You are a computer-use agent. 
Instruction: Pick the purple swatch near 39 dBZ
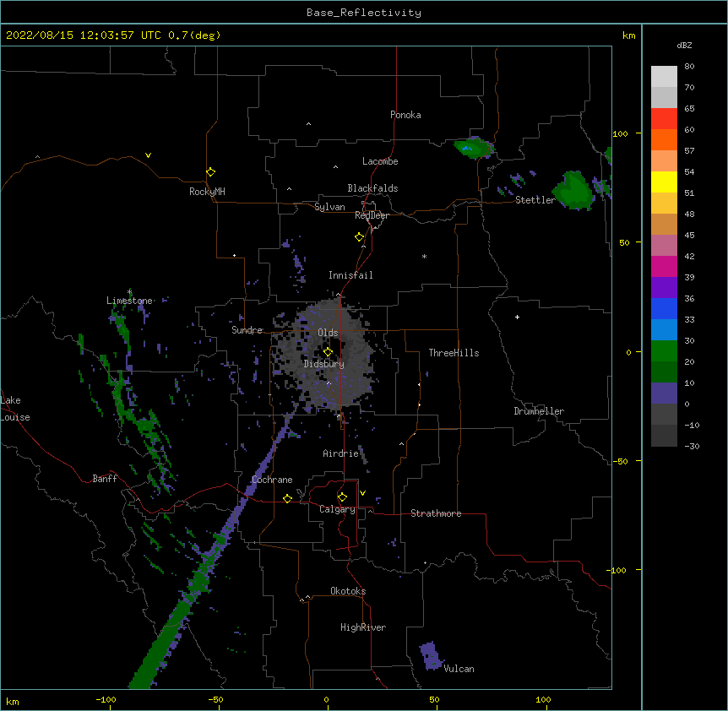coord(664,288)
